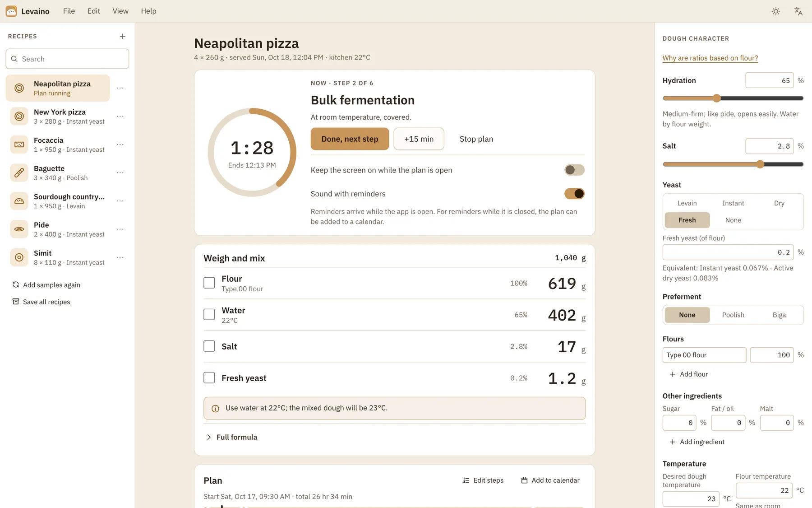This screenshot has height=508, width=812.
Task: Check off the Fresh yeast ingredient
Action: [x=209, y=378]
